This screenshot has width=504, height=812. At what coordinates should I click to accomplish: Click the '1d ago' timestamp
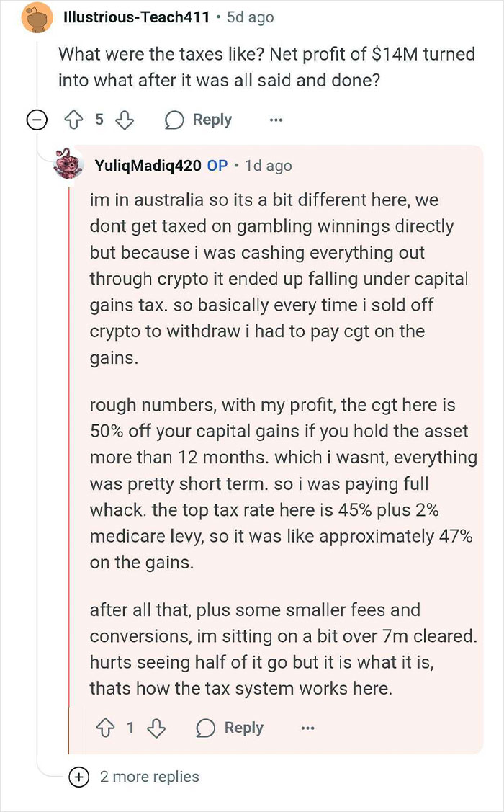point(270,165)
